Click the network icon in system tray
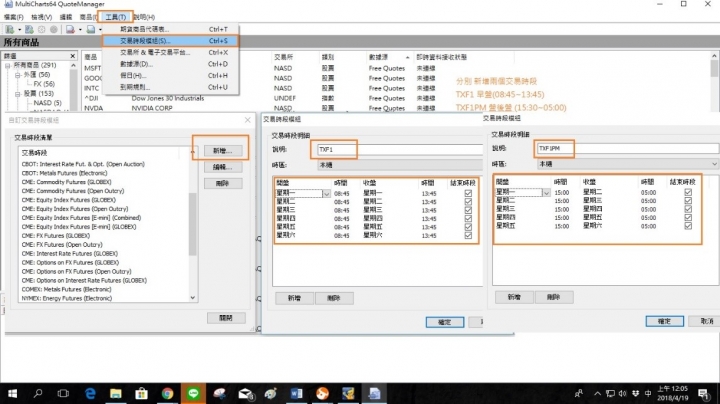The image size is (720, 404). [610, 393]
